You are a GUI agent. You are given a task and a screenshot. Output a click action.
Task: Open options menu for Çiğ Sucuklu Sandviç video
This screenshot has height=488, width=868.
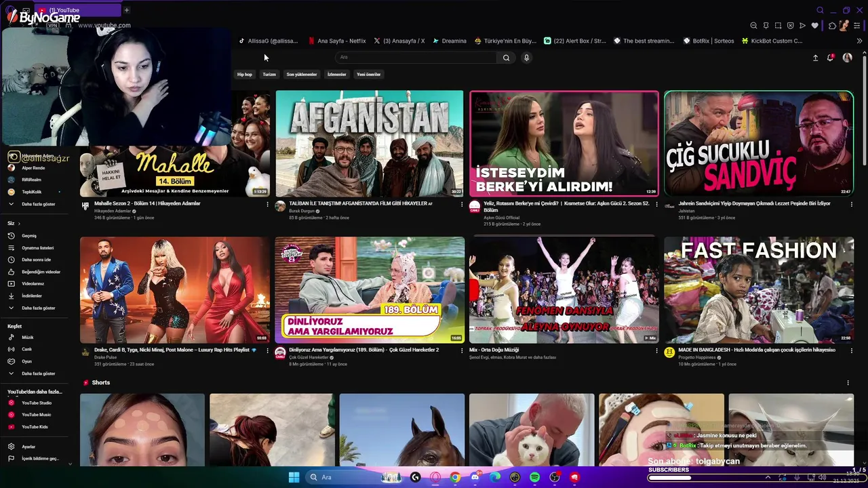click(x=852, y=204)
